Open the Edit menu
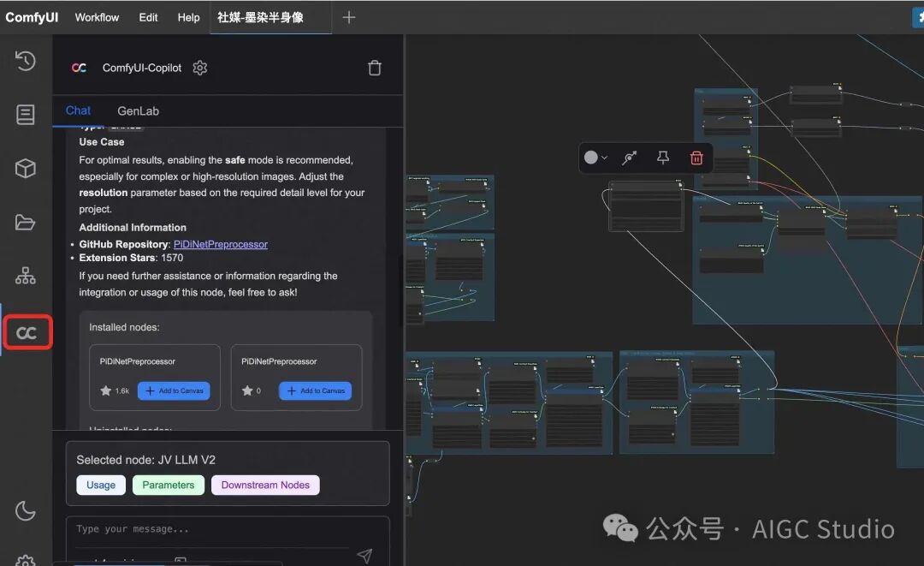924x566 pixels. tap(148, 17)
